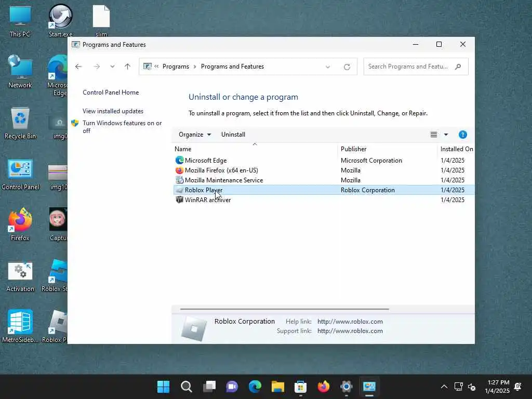The image size is (532, 399).
Task: Select Mozilla Maintenance Service row
Action: pyautogui.click(x=324, y=180)
